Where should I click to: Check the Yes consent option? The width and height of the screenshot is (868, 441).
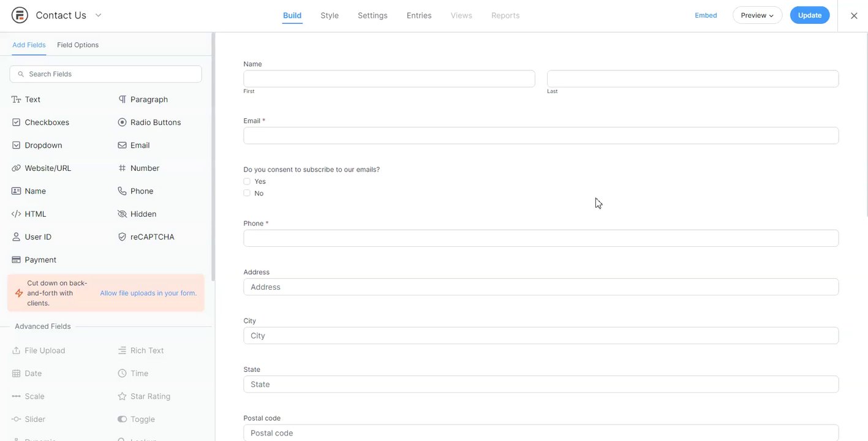pyautogui.click(x=247, y=181)
